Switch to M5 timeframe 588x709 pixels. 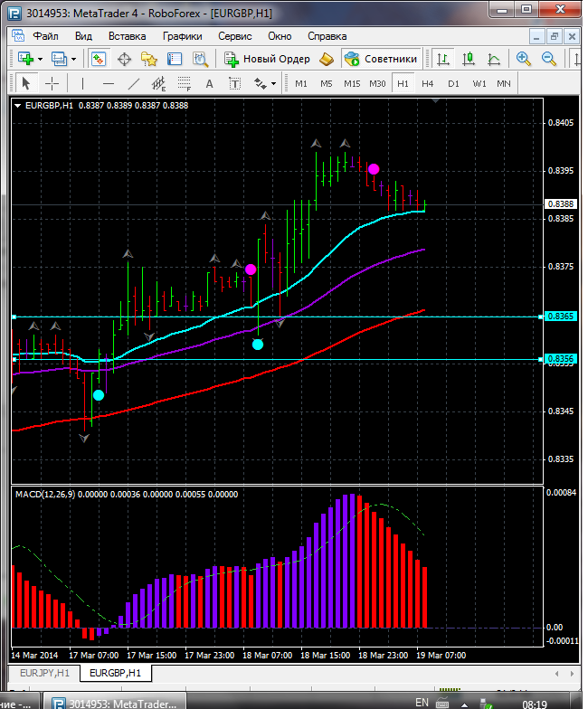(326, 83)
